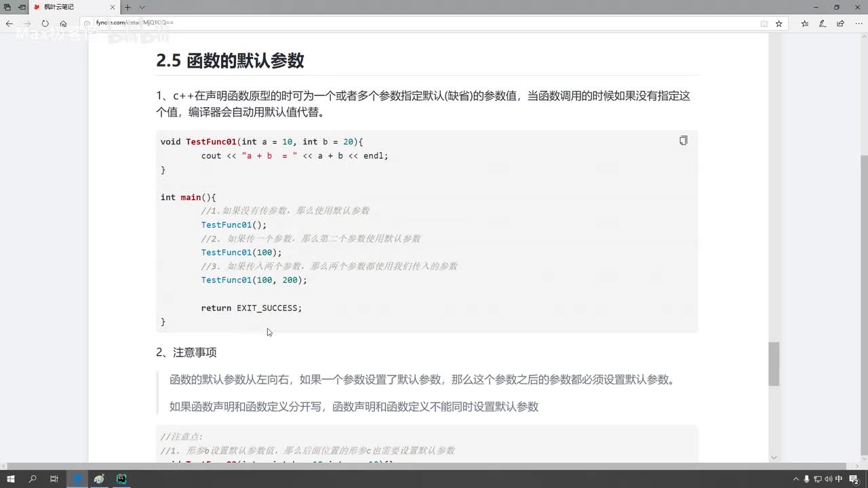Click the void TestFunc01 declaration line
The width and height of the screenshot is (868, 488).
[262, 142]
